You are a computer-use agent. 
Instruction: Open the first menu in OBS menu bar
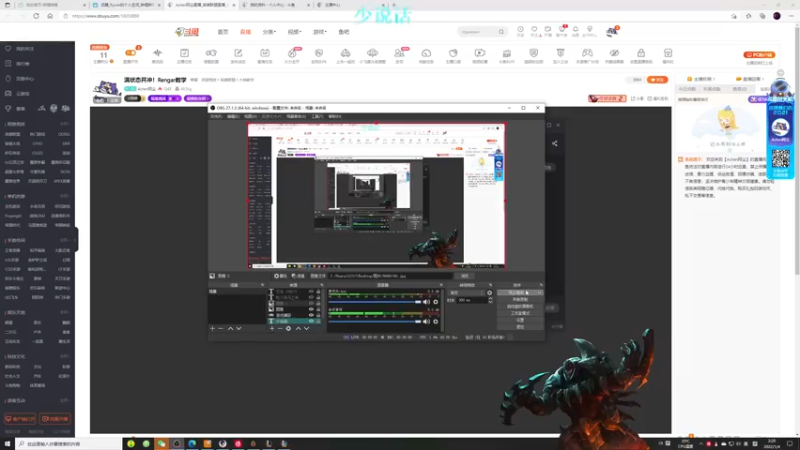click(x=216, y=116)
